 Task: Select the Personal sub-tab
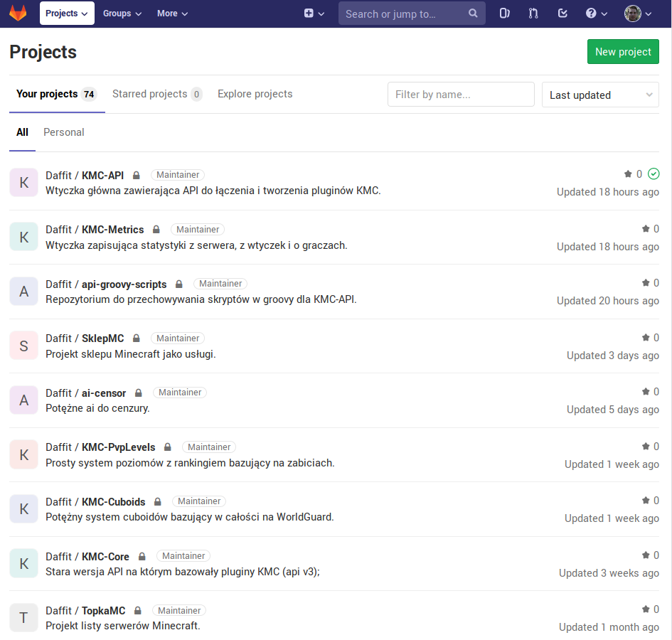(x=64, y=132)
